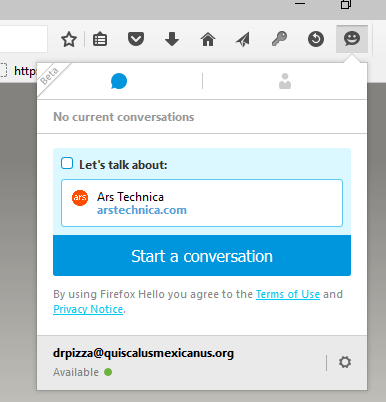Viewport: 386px width, 402px height.
Task: Click the bookmark star icon
Action: [x=69, y=40]
